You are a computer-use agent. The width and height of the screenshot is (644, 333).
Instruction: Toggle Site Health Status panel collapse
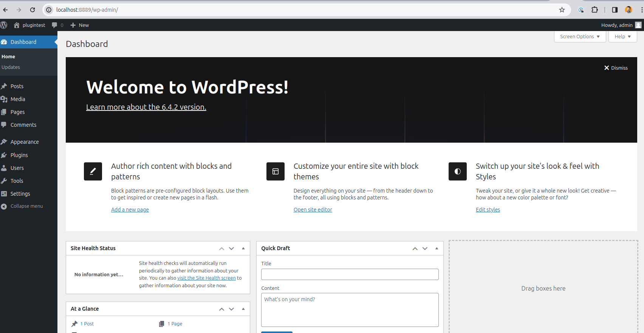243,249
